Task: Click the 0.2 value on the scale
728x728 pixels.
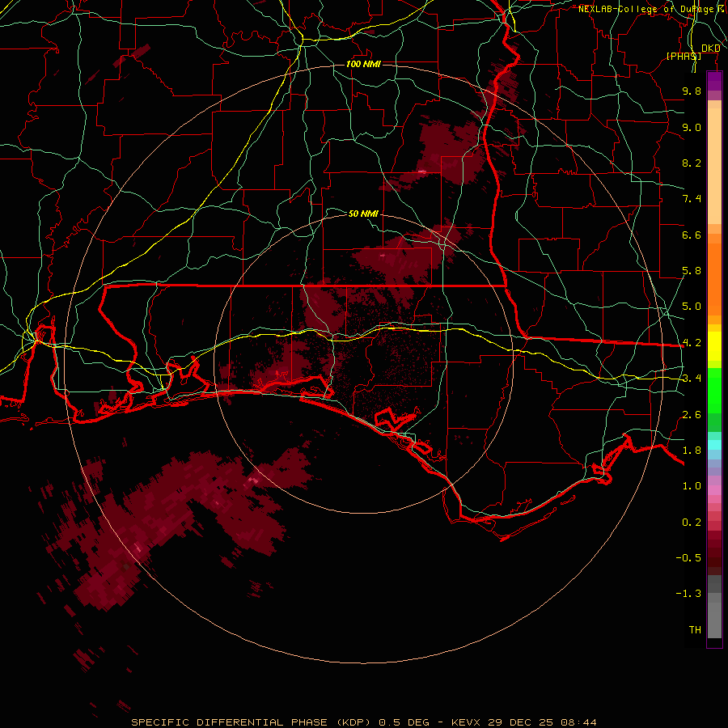Action: click(x=692, y=523)
